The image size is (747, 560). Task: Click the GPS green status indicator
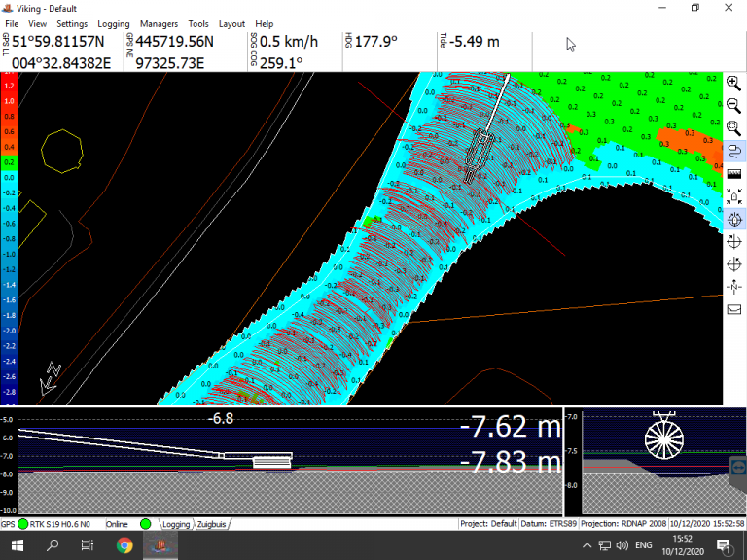(22, 524)
